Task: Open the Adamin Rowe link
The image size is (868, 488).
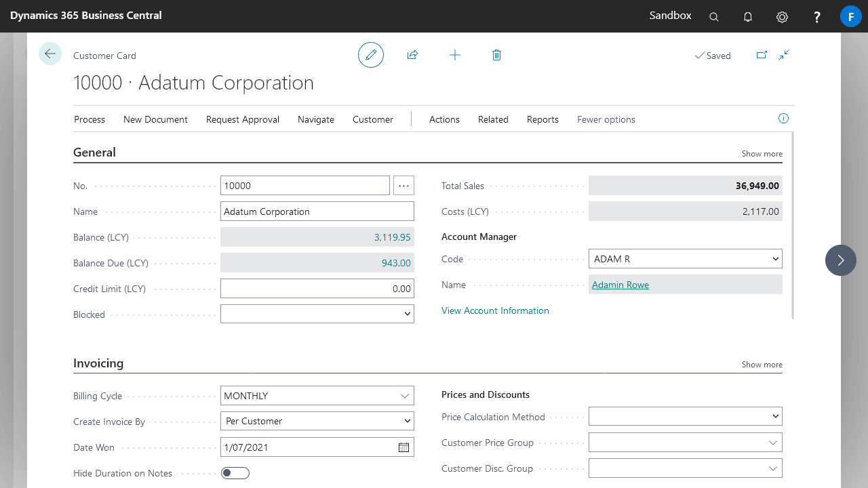Action: pyautogui.click(x=620, y=285)
